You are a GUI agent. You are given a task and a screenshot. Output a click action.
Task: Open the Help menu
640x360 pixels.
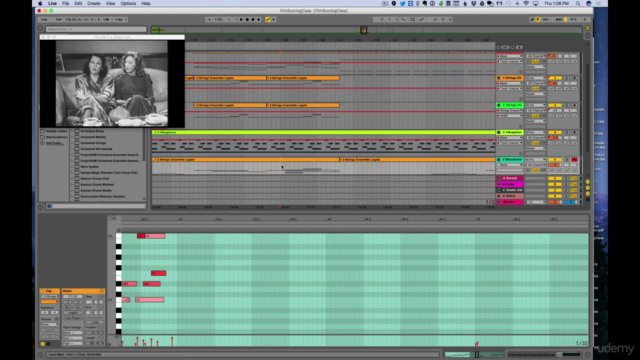146,3
